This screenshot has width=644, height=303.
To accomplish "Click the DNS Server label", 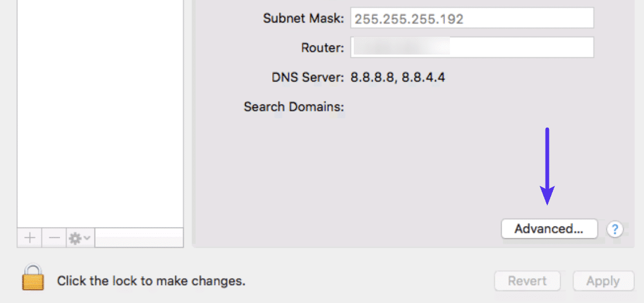I will (x=307, y=77).
